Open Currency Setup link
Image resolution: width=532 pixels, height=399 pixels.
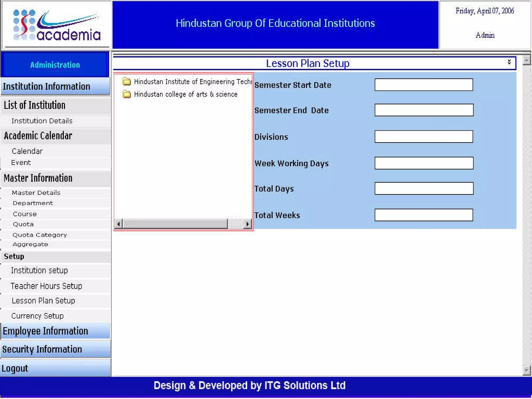coord(37,316)
